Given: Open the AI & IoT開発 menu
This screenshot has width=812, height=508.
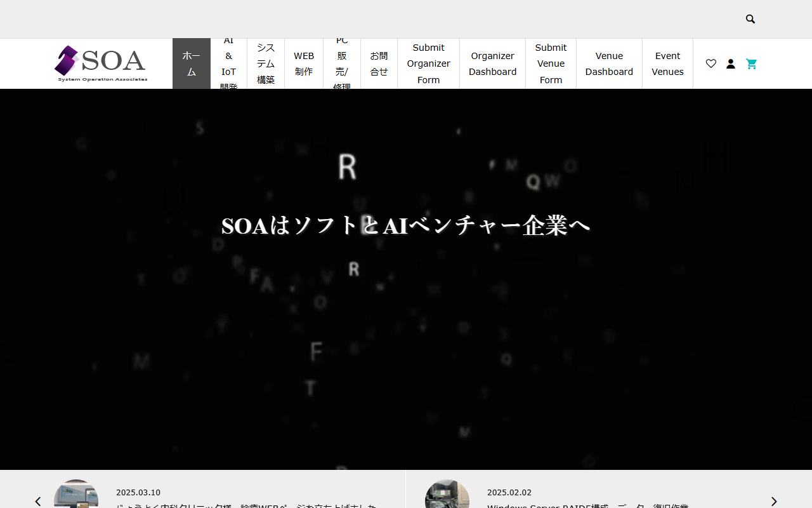Looking at the screenshot, I should pos(228,63).
